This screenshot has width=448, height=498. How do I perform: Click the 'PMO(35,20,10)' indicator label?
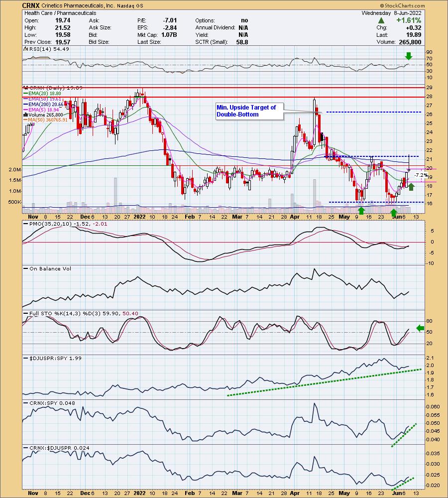[51, 224]
